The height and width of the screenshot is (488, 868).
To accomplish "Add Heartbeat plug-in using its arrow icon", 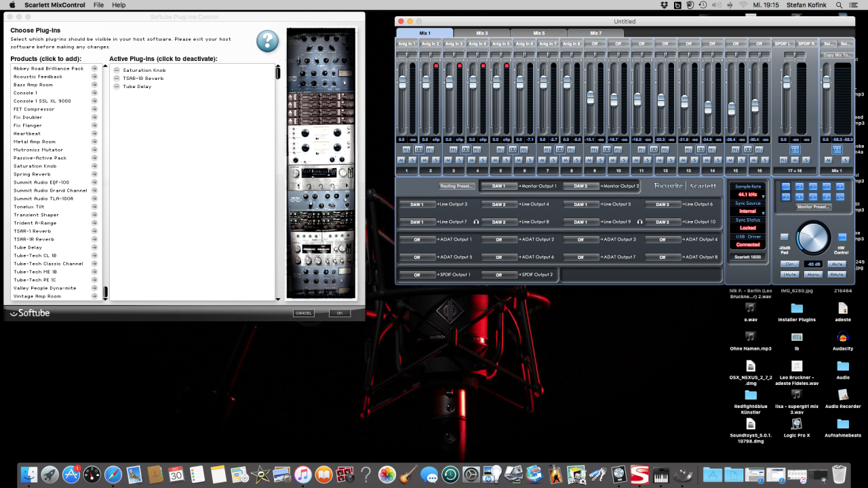I will [x=94, y=134].
